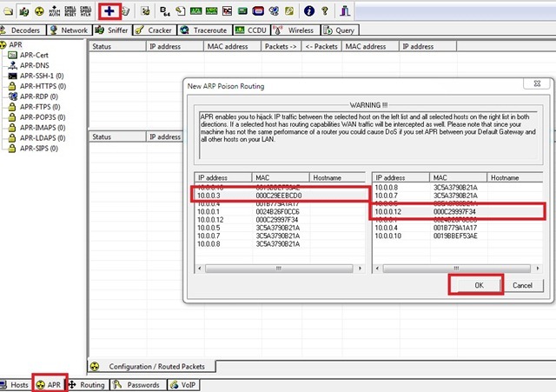Confirm the ARP Poison Routing dialog with OK

[479, 285]
